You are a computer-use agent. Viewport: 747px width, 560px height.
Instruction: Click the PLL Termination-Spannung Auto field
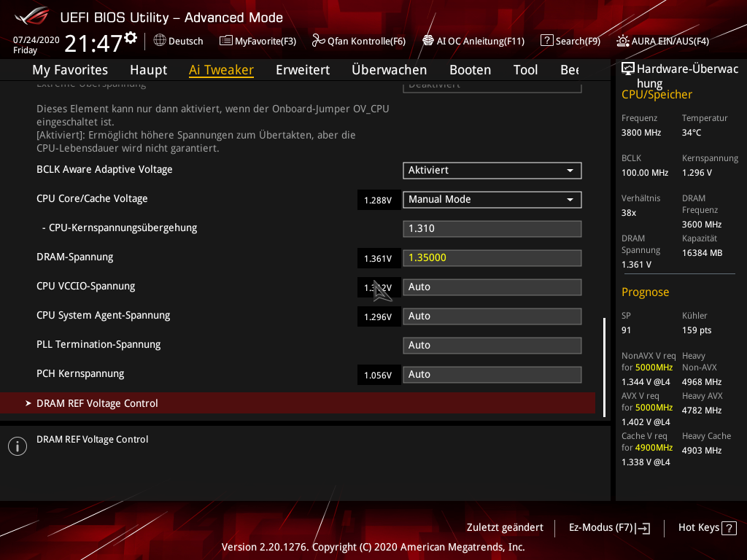(492, 345)
